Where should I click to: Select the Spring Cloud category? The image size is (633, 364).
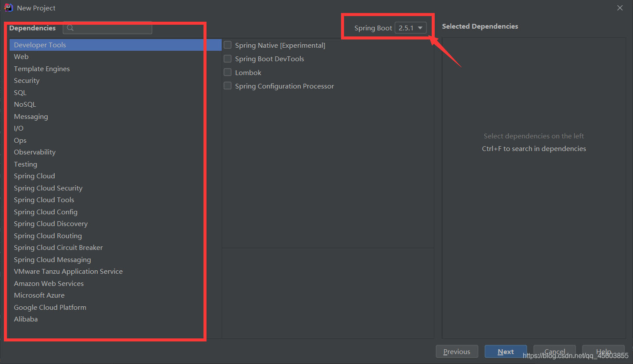point(115,176)
